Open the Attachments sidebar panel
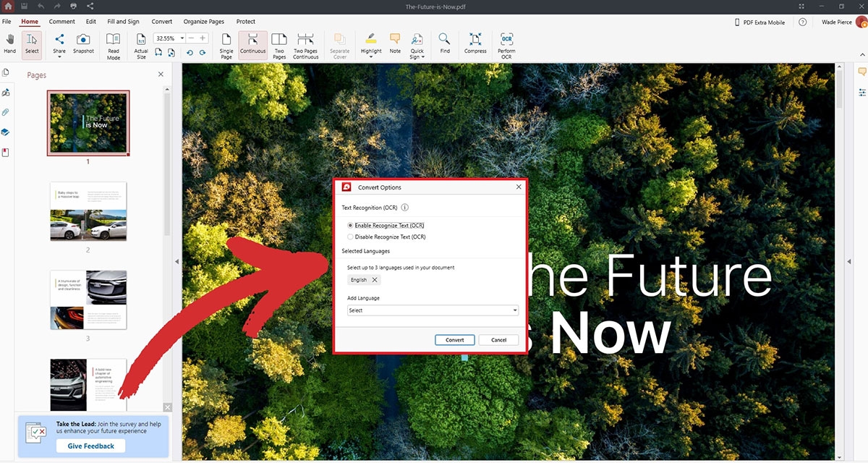Viewport: 868px width, 463px height. point(6,113)
